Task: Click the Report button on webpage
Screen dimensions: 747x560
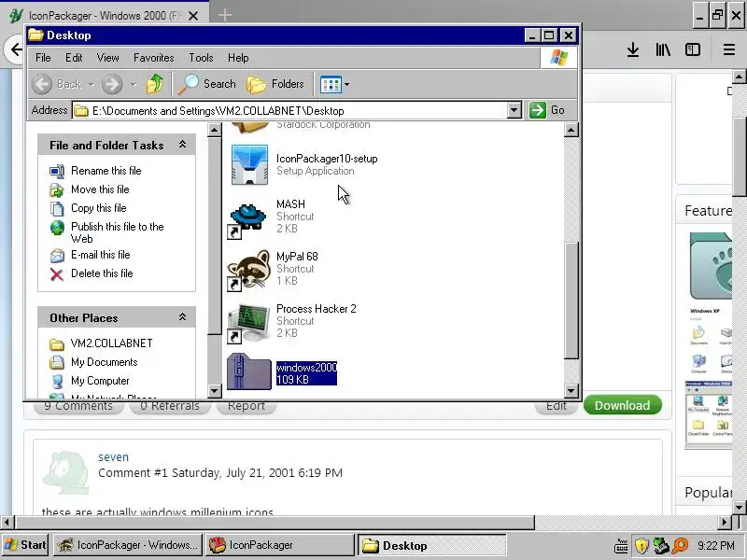Action: click(247, 406)
